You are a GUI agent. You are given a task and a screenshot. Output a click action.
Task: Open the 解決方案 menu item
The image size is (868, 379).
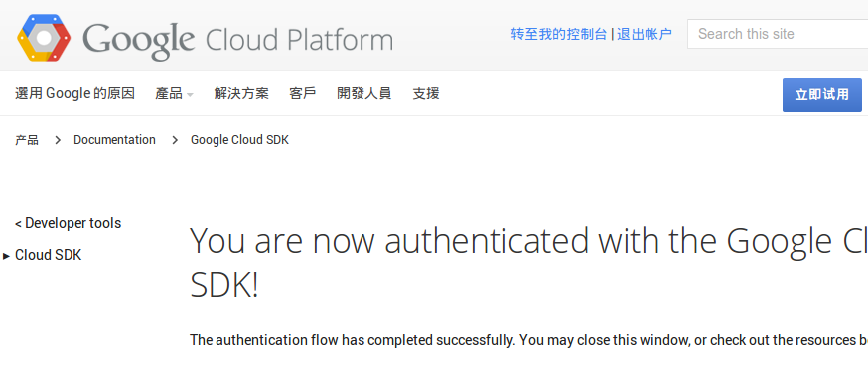(241, 93)
